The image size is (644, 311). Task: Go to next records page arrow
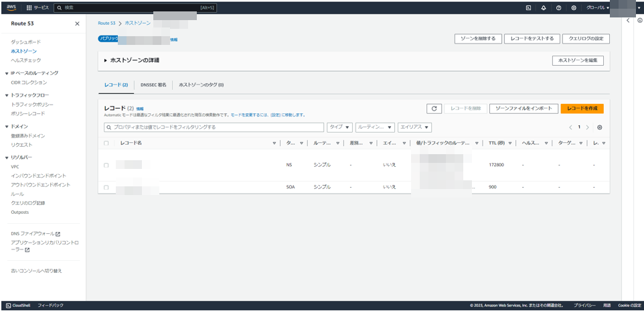pos(588,127)
